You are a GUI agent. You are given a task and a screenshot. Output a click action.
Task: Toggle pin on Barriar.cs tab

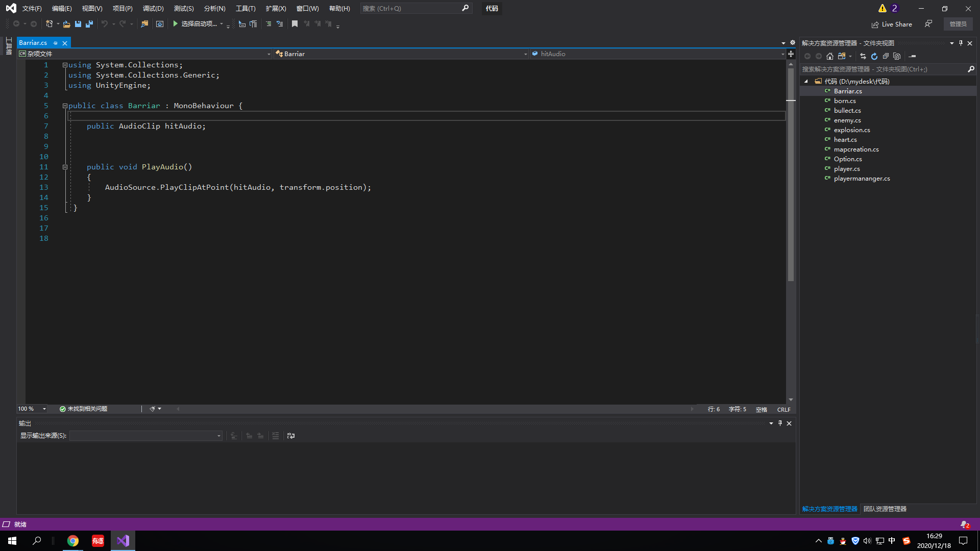click(x=56, y=43)
